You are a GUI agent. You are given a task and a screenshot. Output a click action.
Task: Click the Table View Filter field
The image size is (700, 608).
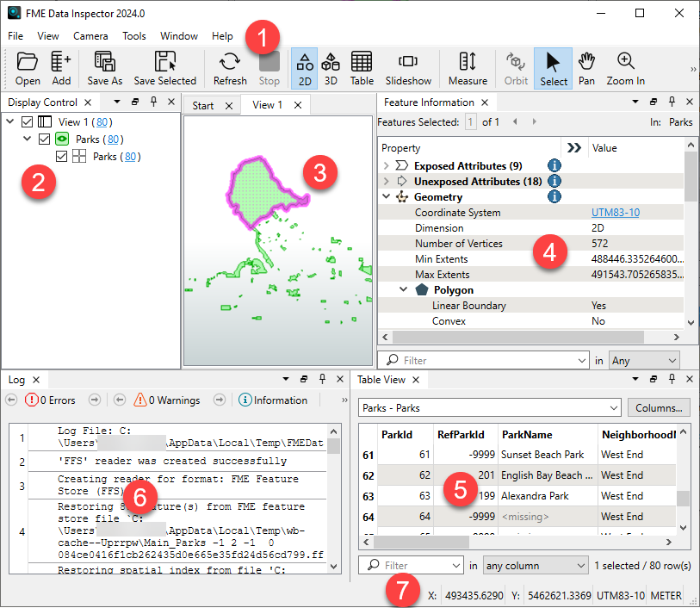(412, 566)
